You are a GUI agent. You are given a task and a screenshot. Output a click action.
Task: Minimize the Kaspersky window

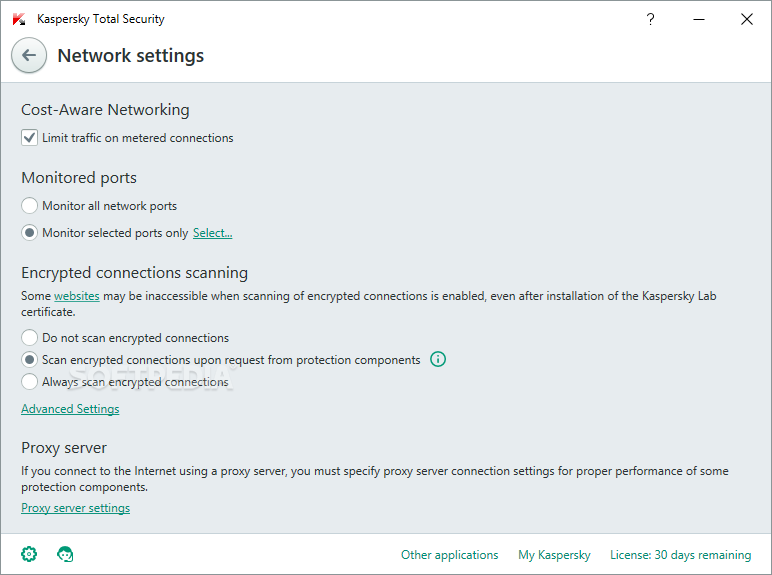pos(699,19)
